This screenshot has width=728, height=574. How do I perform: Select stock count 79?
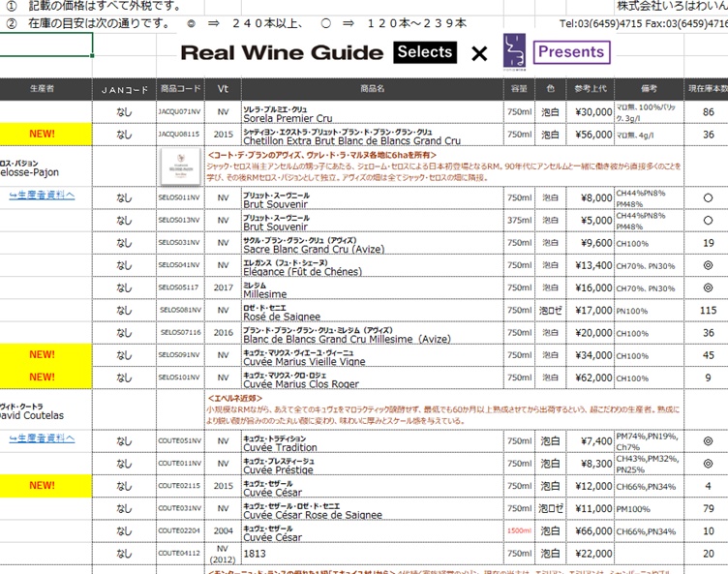click(708, 508)
